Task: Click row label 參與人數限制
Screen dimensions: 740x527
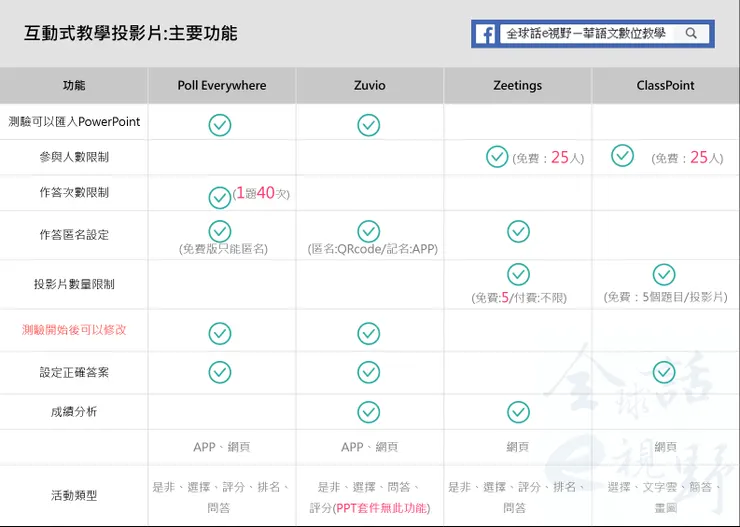Action: [x=74, y=157]
